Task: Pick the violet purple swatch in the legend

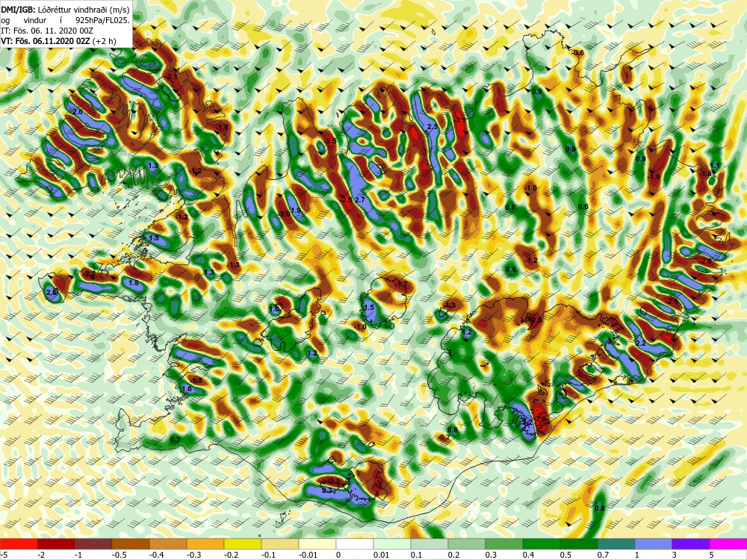Action: 691,544
